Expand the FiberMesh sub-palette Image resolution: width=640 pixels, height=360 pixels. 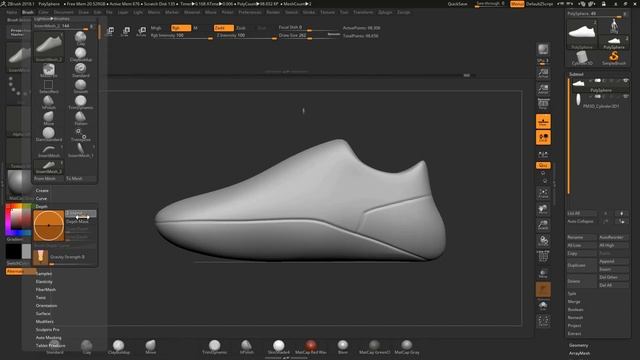click(x=46, y=289)
